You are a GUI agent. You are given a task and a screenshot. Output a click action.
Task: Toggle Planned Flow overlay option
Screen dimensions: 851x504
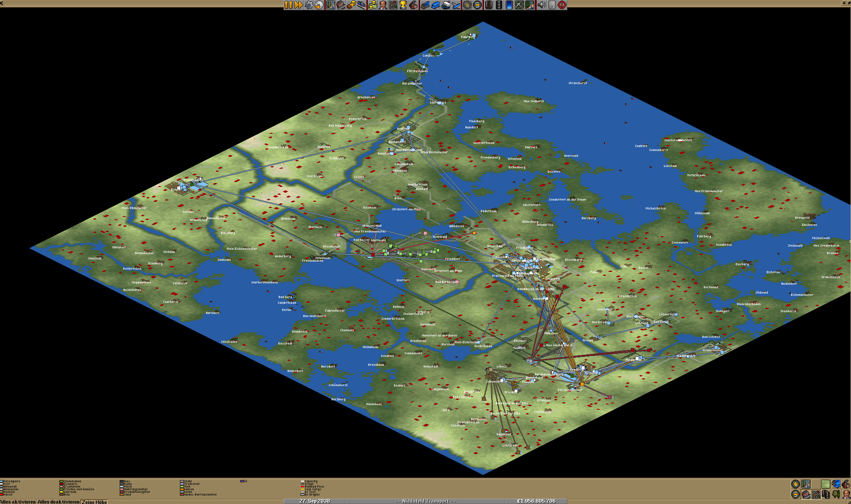(x=314, y=486)
